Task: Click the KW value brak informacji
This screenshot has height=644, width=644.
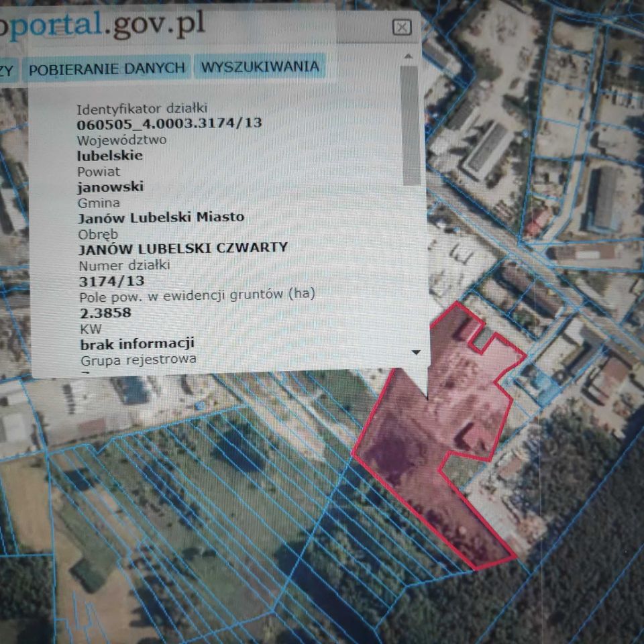Action: click(137, 343)
